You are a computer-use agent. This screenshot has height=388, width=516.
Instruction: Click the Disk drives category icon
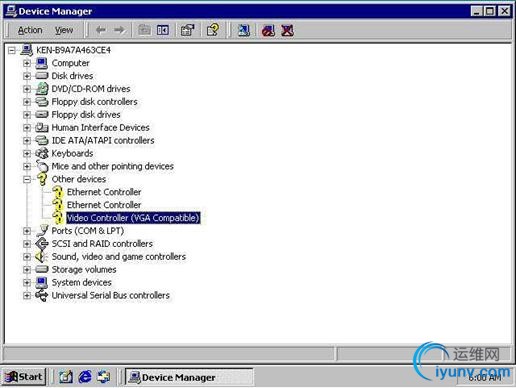point(42,76)
